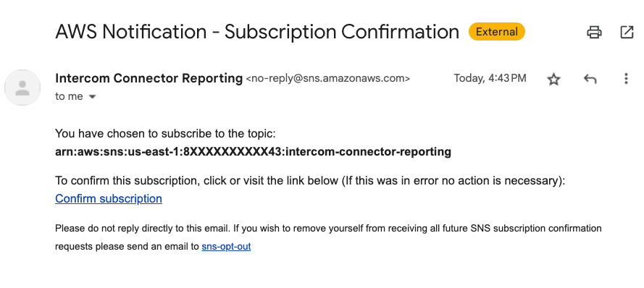Click the bold SNS topic ARN text
This screenshot has height=288, width=644.
click(253, 152)
